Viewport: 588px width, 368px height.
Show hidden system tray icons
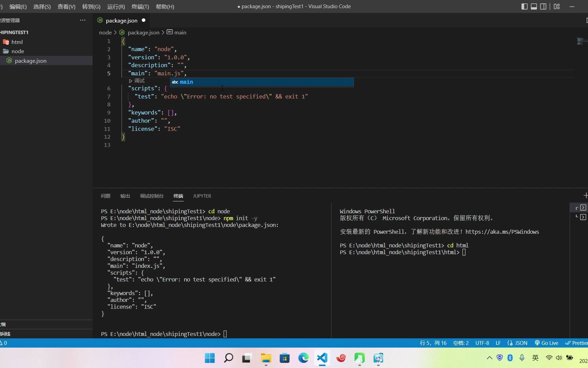[489, 358]
